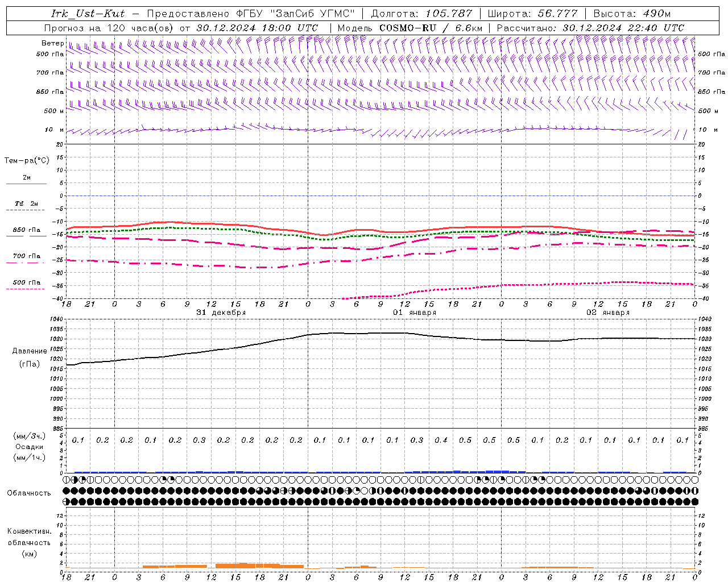
Task: Select the model name COSMO-RU / 6.6км
Action: [431, 27]
